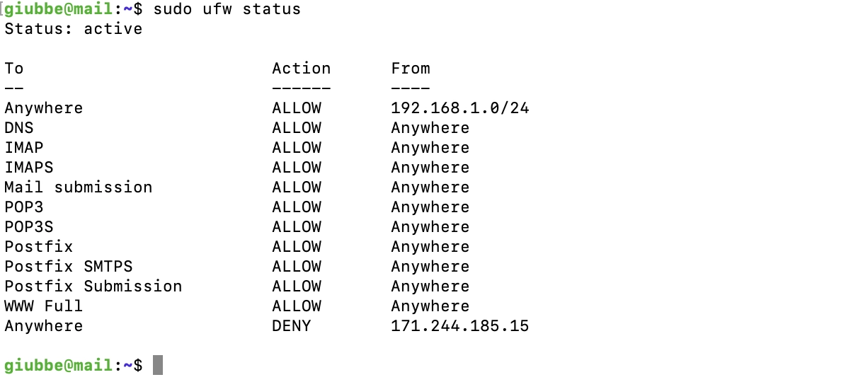This screenshot has width=868, height=382.
Task: Click 'Anywhere' in the From column for POP3
Action: pos(430,207)
